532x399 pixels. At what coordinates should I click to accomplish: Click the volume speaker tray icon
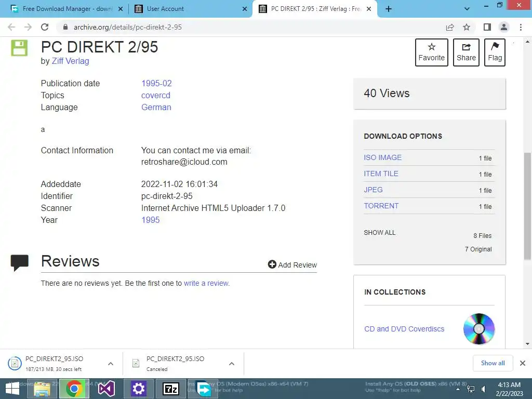(483, 389)
